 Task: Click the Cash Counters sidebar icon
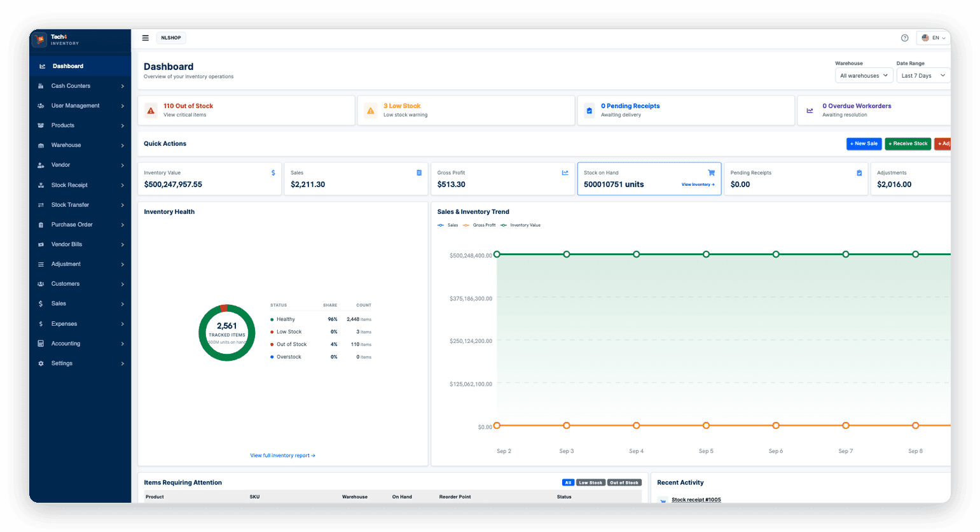click(x=41, y=86)
